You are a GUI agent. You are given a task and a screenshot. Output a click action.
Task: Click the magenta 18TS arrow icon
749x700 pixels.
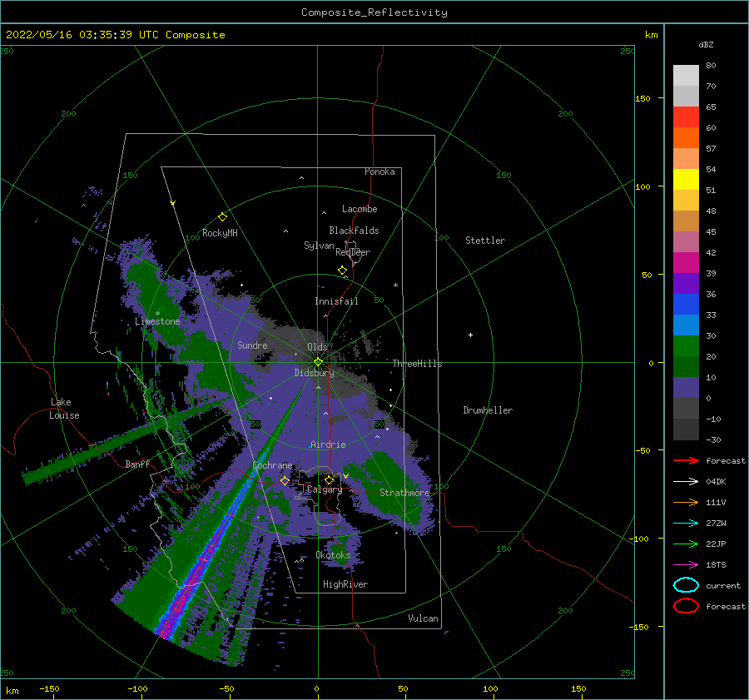686,564
